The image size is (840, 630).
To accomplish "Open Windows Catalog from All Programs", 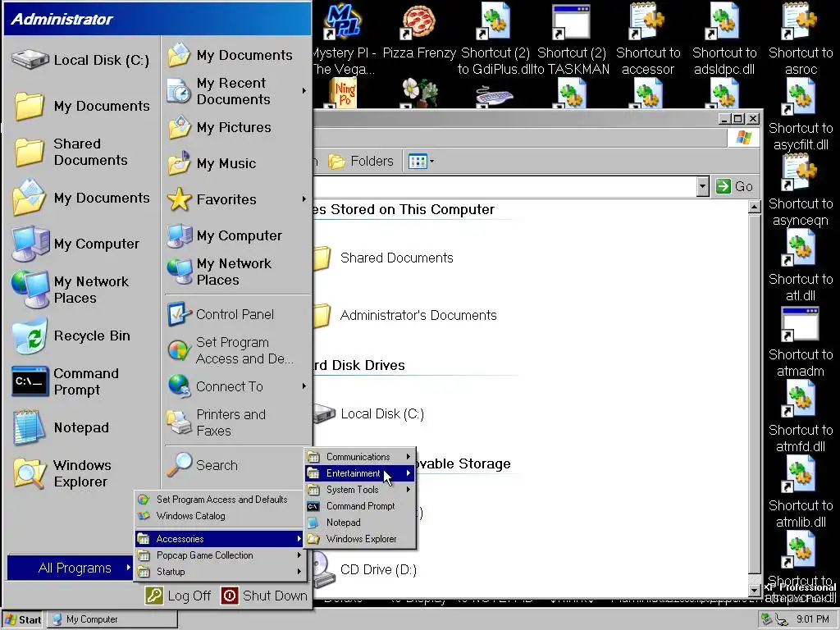I will [x=220, y=516].
